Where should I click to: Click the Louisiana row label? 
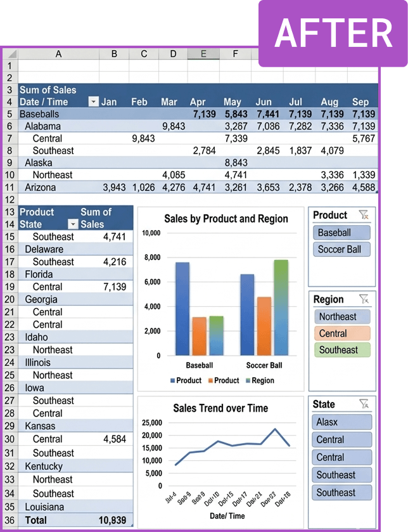pyautogui.click(x=44, y=507)
